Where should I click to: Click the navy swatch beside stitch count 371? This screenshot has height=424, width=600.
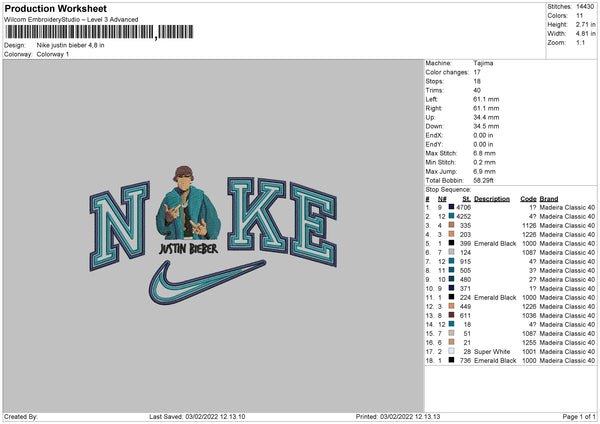point(451,288)
